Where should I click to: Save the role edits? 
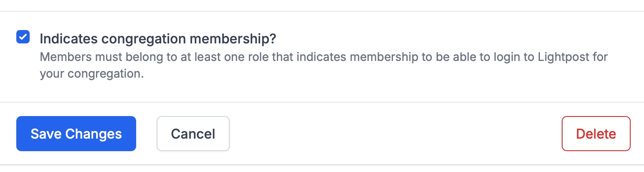(76, 134)
